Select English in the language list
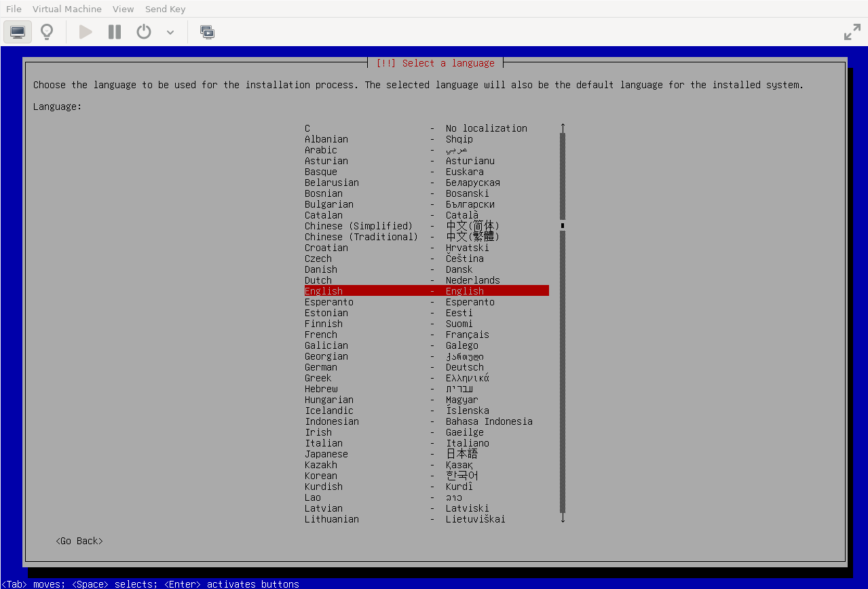Image resolution: width=868 pixels, height=589 pixels. [426, 291]
